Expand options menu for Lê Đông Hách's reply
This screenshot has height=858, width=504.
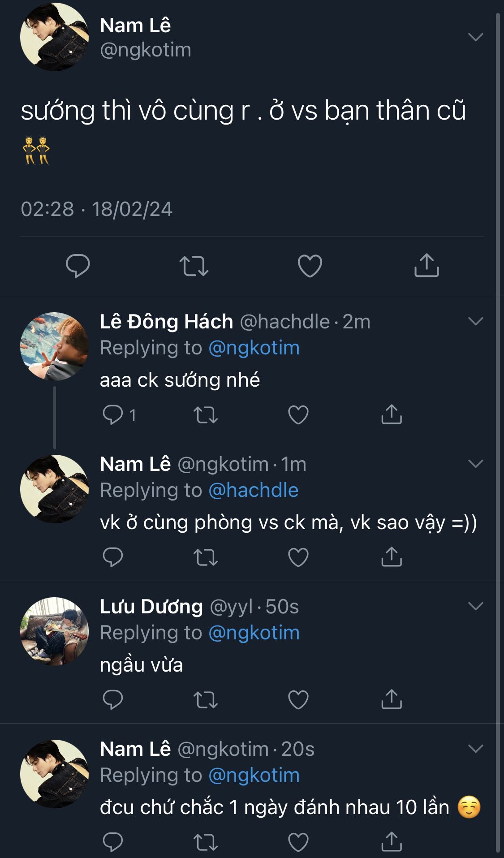pyautogui.click(x=475, y=321)
